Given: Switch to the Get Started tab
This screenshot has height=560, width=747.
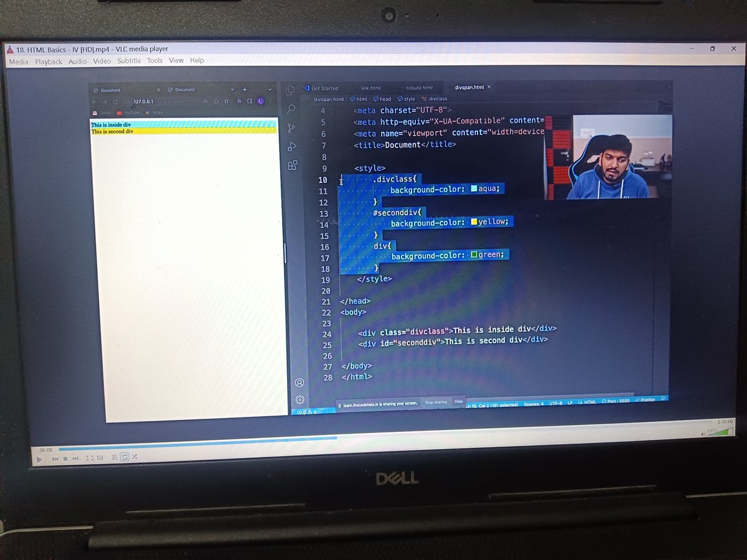Looking at the screenshot, I should (x=324, y=88).
